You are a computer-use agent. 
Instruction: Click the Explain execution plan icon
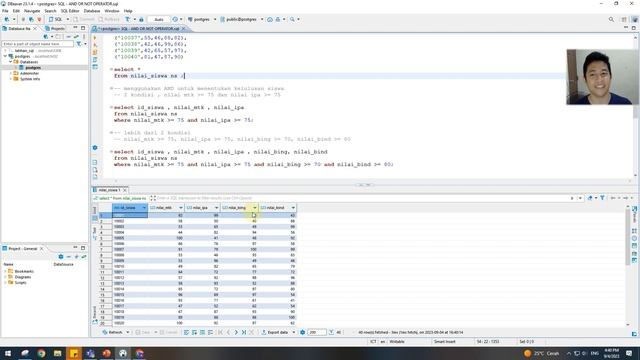[95, 60]
